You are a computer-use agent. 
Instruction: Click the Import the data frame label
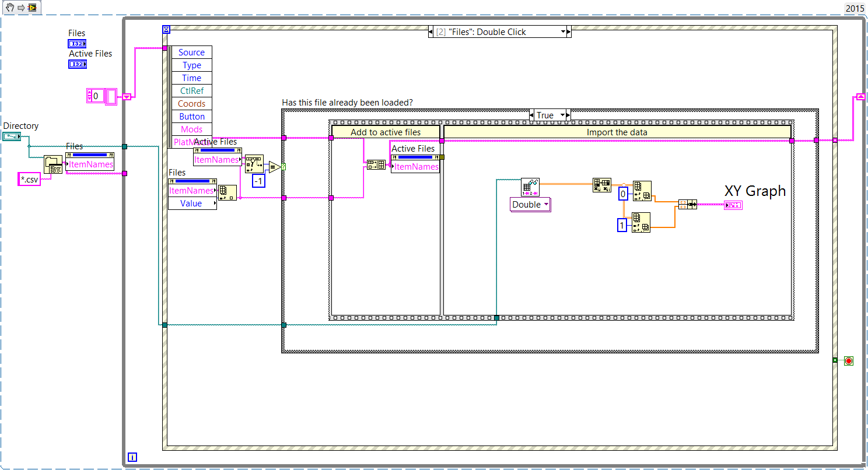coord(617,132)
